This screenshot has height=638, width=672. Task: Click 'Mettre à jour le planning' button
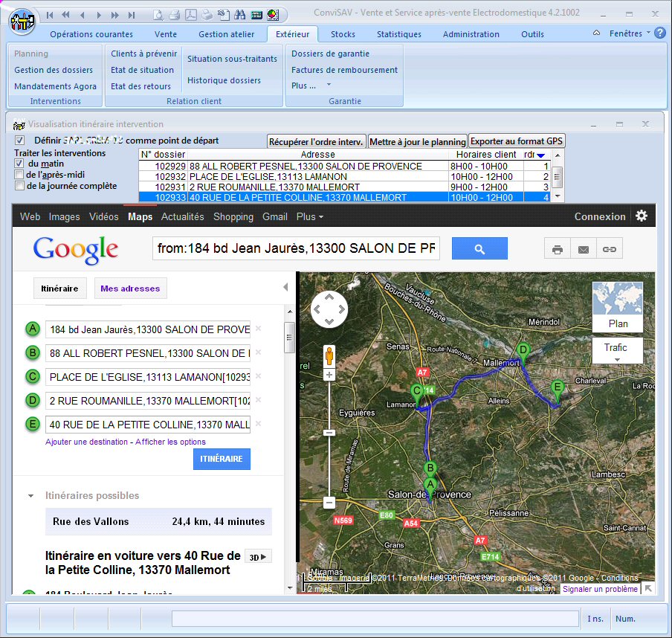(x=418, y=141)
